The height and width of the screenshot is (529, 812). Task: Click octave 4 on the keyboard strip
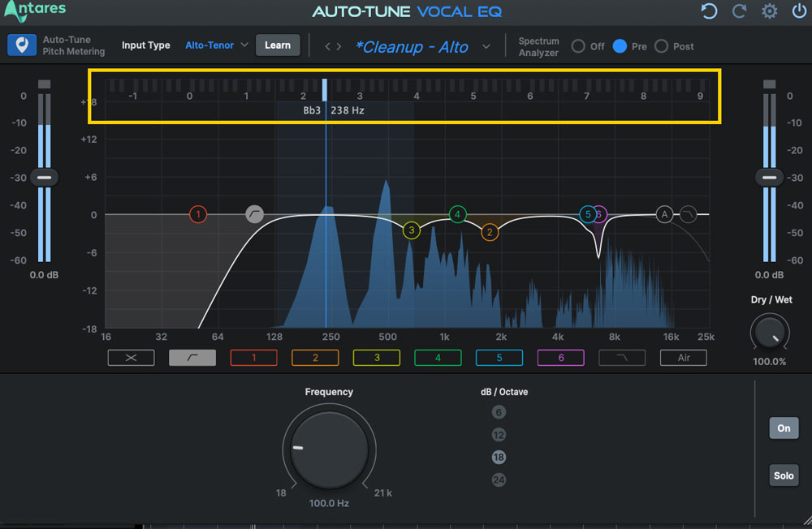417,96
